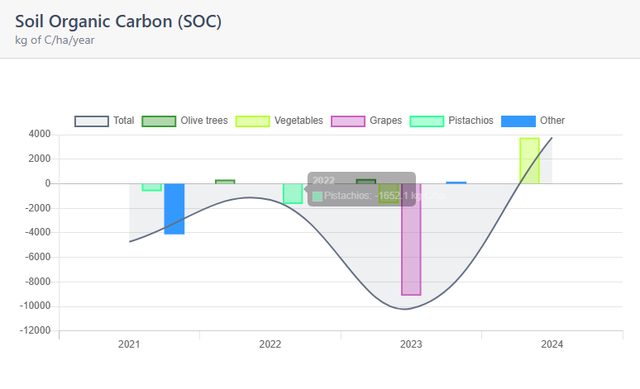640x389 pixels.
Task: Select the small blue Other bar for 2023
Action: tap(456, 182)
